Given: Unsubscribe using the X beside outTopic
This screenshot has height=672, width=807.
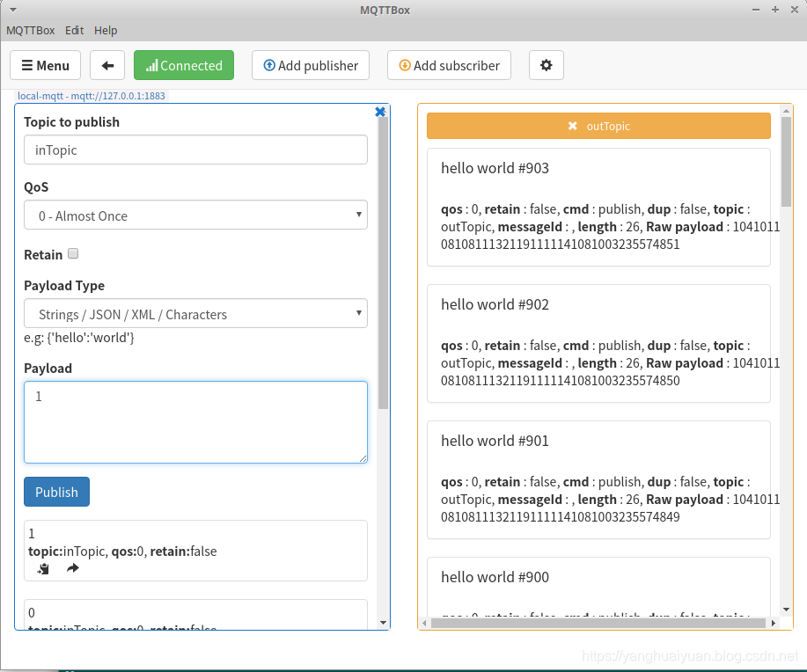Looking at the screenshot, I should [x=572, y=126].
